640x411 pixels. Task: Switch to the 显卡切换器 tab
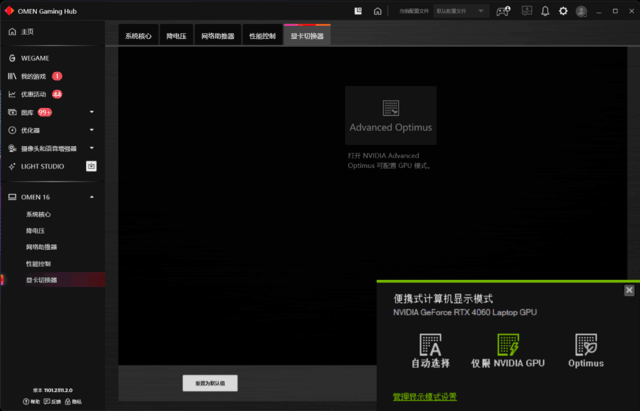coord(307,36)
